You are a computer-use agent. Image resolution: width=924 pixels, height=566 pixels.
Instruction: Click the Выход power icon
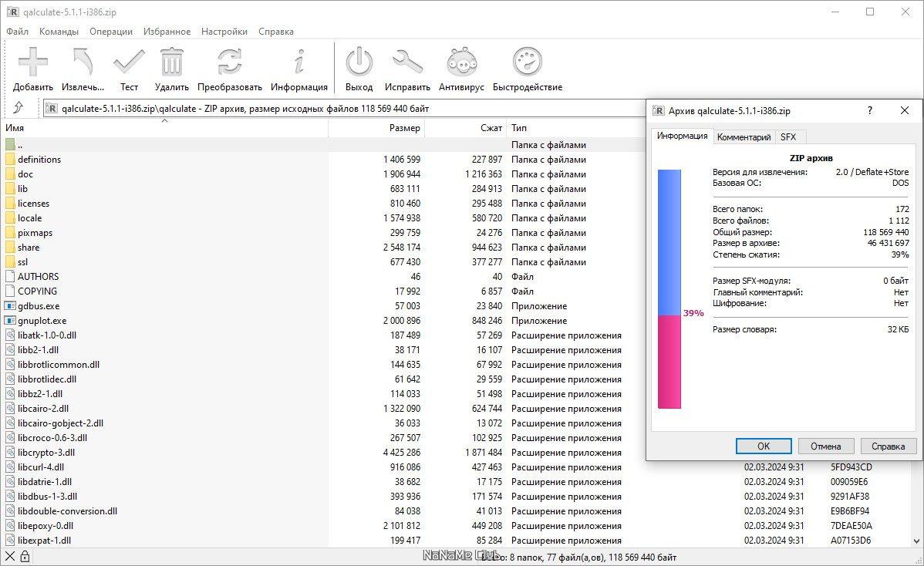(359, 63)
